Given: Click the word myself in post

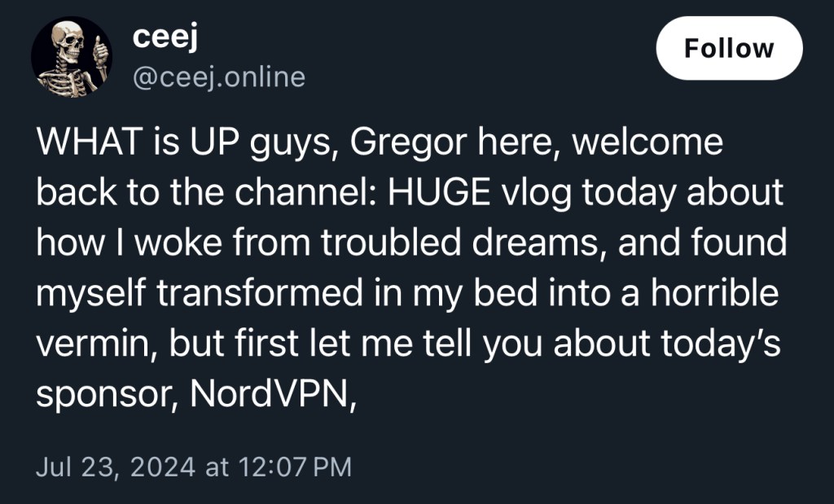Looking at the screenshot, I should 92,293.
